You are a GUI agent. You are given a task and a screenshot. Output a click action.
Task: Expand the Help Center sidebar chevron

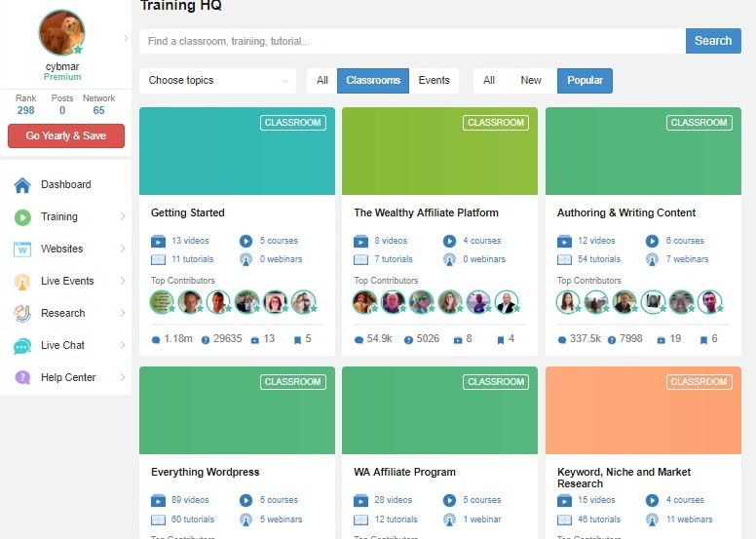(123, 377)
